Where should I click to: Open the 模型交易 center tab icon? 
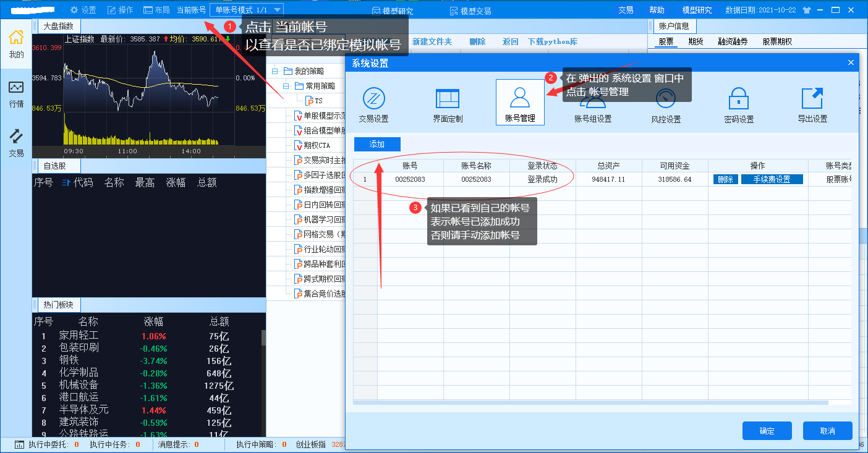point(454,11)
